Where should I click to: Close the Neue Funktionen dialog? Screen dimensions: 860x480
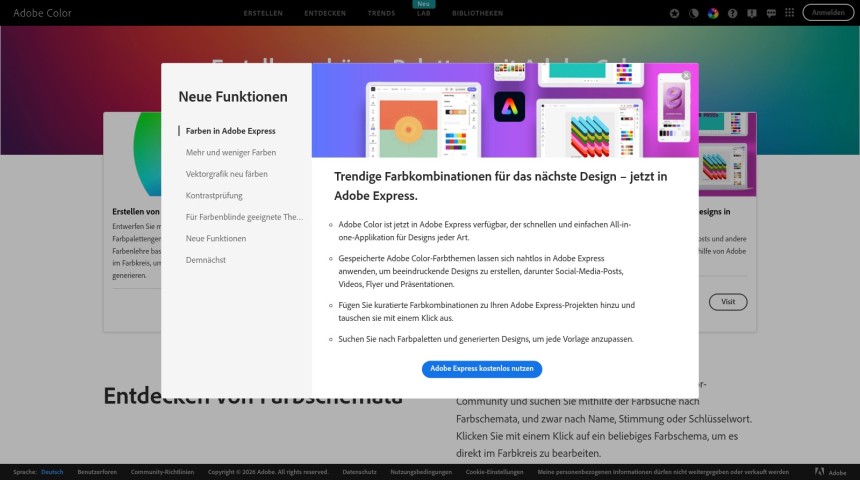tap(686, 75)
